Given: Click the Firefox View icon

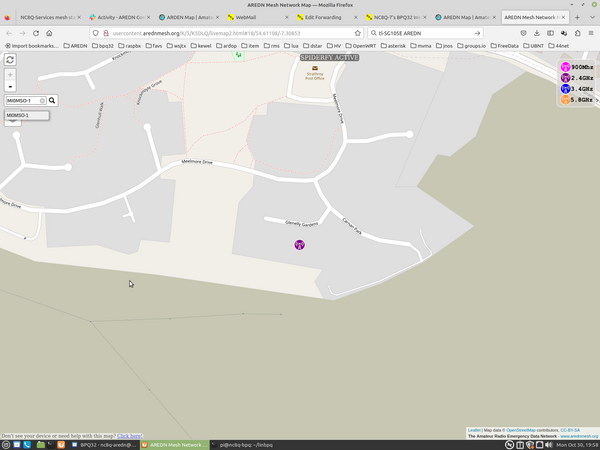Looking at the screenshot, I should (x=7, y=17).
